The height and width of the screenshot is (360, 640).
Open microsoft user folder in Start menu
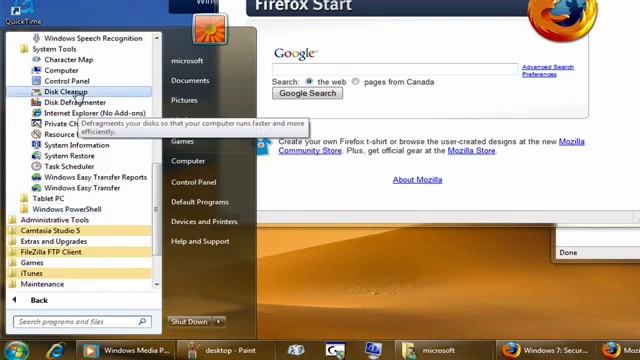point(187,61)
